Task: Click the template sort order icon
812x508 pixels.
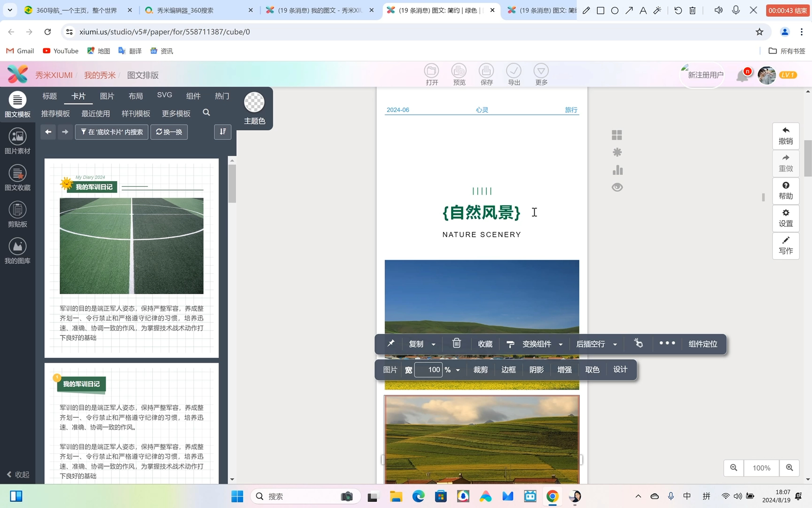Action: pyautogui.click(x=223, y=132)
